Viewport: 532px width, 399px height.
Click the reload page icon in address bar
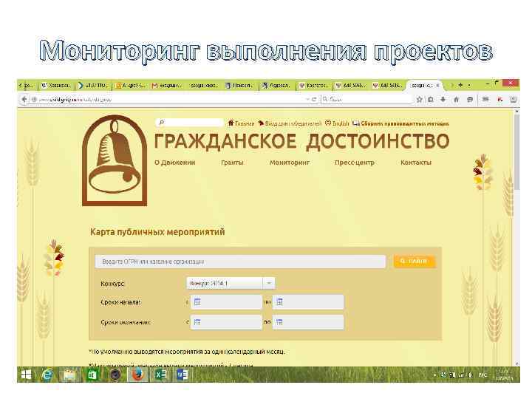pos(314,99)
